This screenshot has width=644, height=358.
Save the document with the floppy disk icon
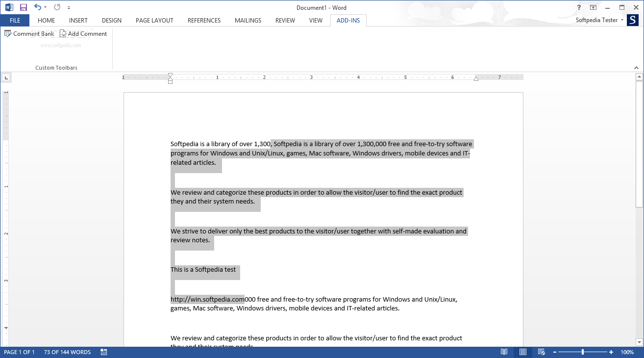(x=24, y=7)
